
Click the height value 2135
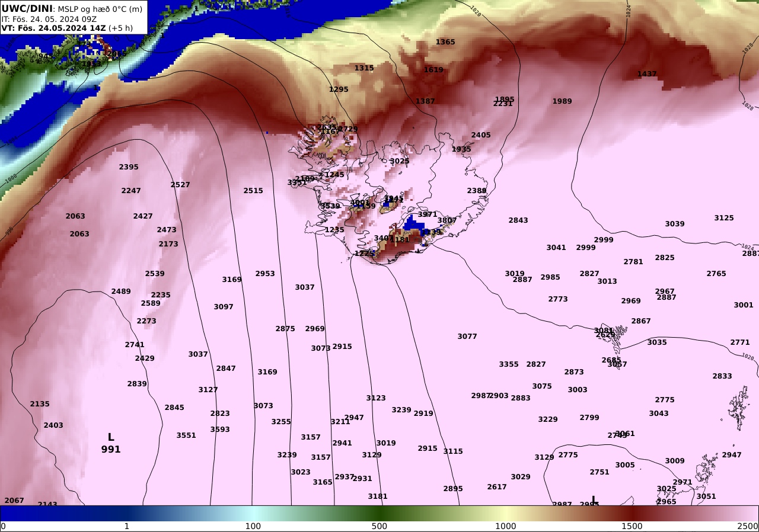[x=40, y=404]
